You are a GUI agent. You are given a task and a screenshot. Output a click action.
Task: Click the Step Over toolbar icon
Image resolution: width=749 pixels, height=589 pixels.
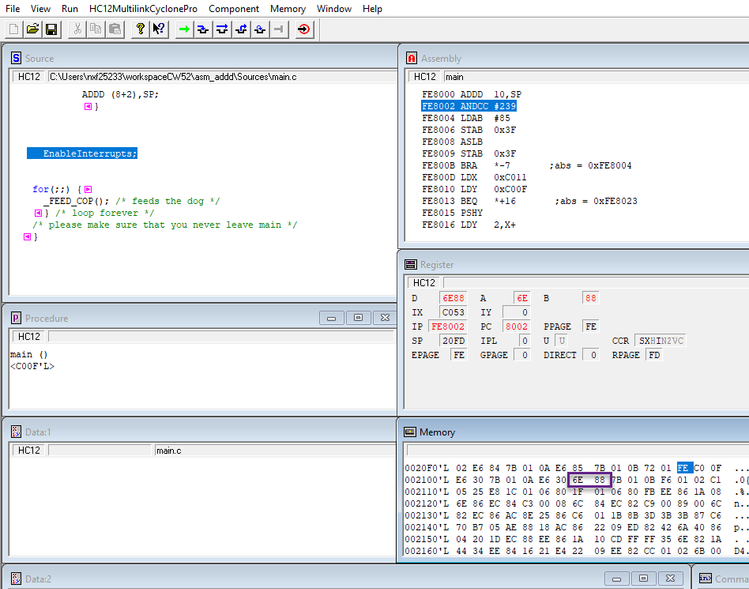coord(222,29)
